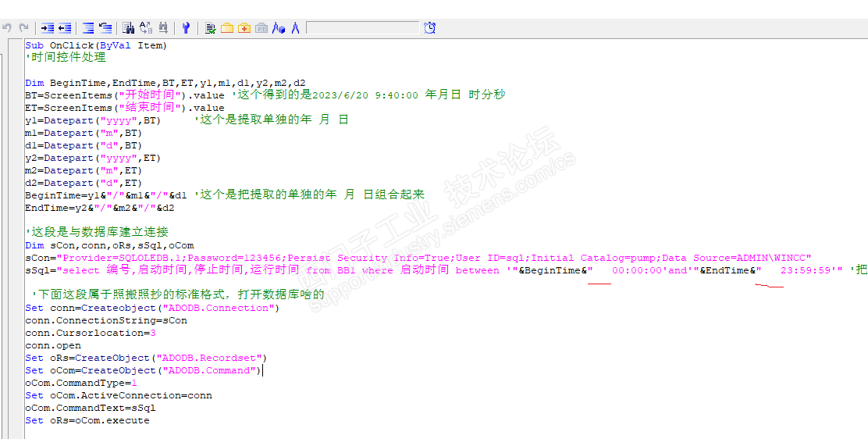Image resolution: width=868 pixels, height=439 pixels.
Task: Click the comment-out lines icon
Action: [x=88, y=27]
